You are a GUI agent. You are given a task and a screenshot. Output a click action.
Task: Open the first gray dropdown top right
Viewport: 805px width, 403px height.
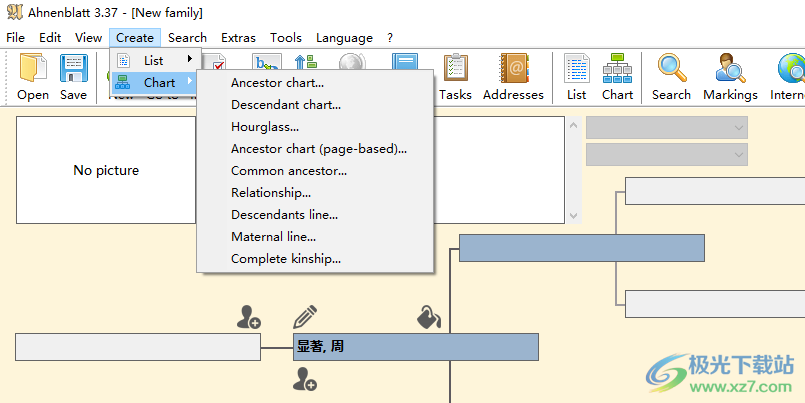[x=666, y=127]
